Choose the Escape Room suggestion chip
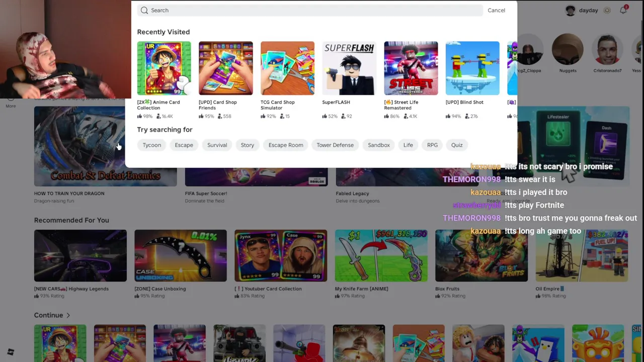644x362 pixels. (x=286, y=145)
